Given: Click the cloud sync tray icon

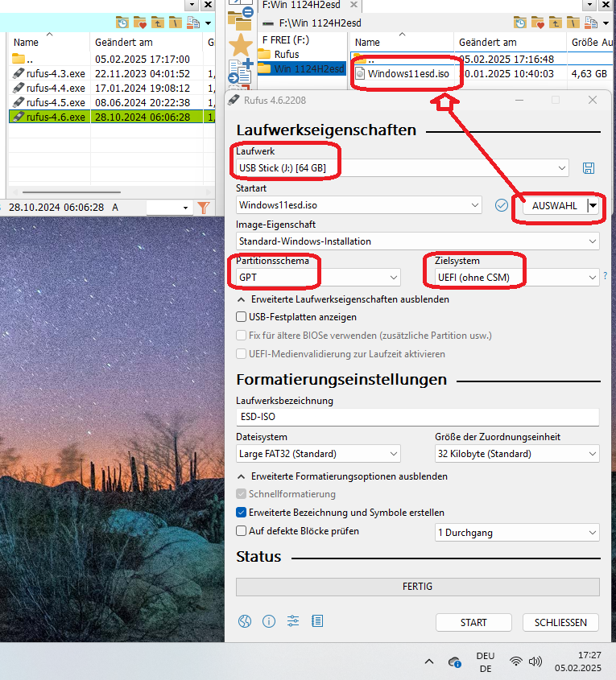Looking at the screenshot, I should click(455, 662).
